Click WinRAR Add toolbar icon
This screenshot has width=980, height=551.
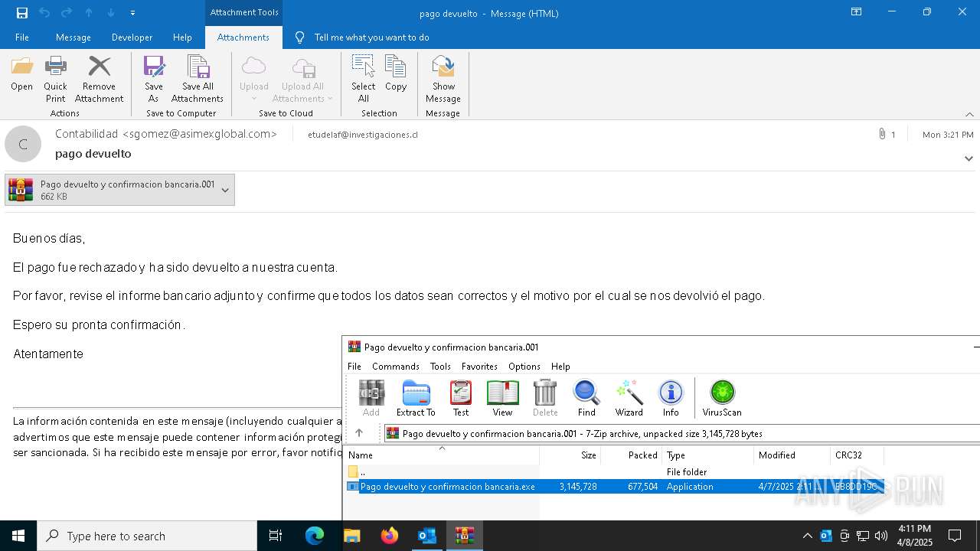(x=371, y=398)
